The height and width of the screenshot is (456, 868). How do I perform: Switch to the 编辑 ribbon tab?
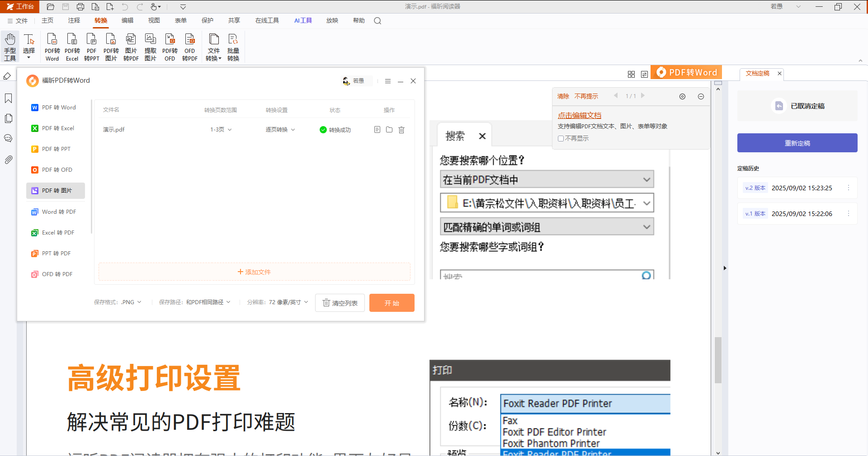click(x=127, y=20)
